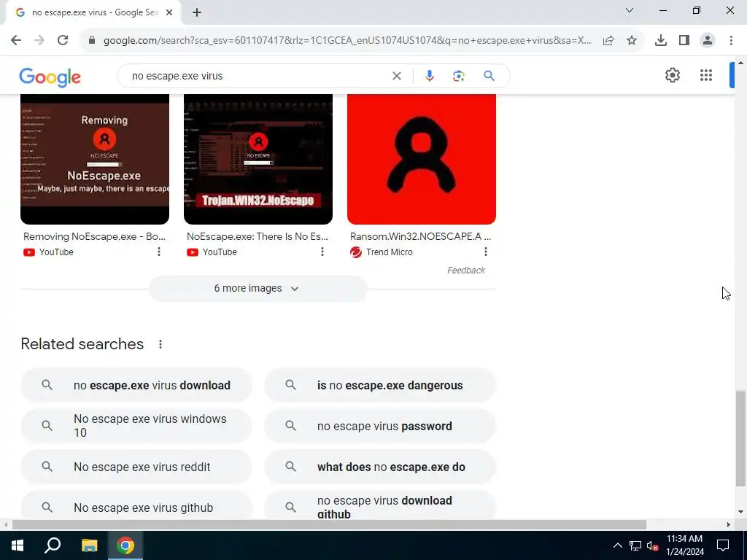This screenshot has height=560, width=747.
Task: Open 'Removing NoEscape.exe' video thumbnail
Action: point(95,159)
